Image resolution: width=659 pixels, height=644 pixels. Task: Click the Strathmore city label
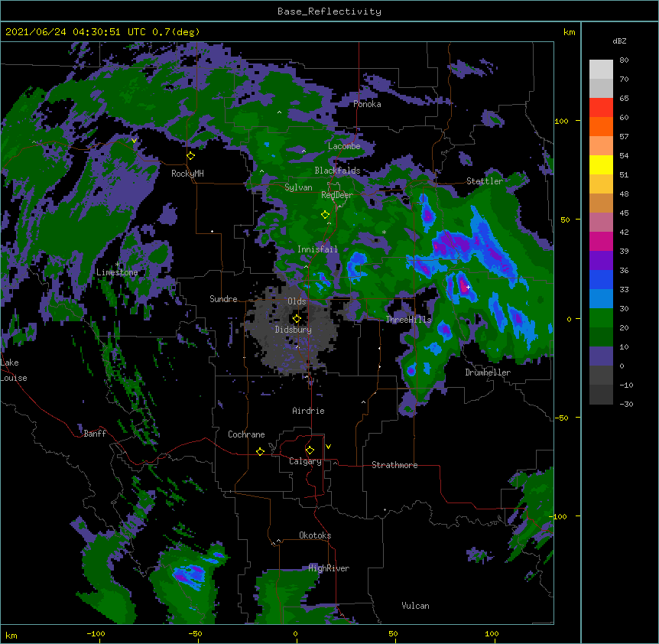click(394, 465)
